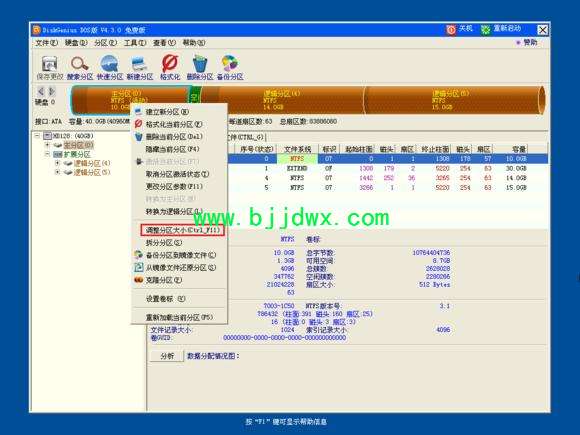This screenshot has width=580, height=435.
Task: Expand the 逻辑分区(4) tree node
Action: pyautogui.click(x=57, y=163)
